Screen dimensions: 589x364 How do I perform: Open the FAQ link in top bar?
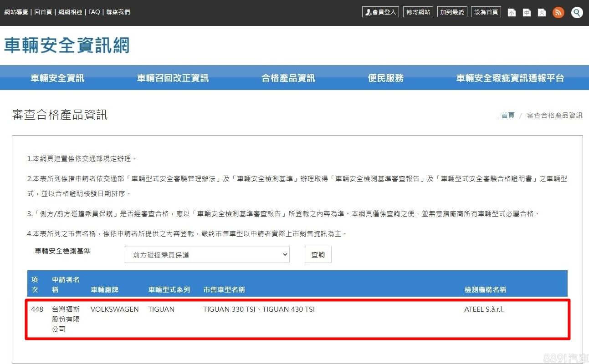[x=94, y=12]
